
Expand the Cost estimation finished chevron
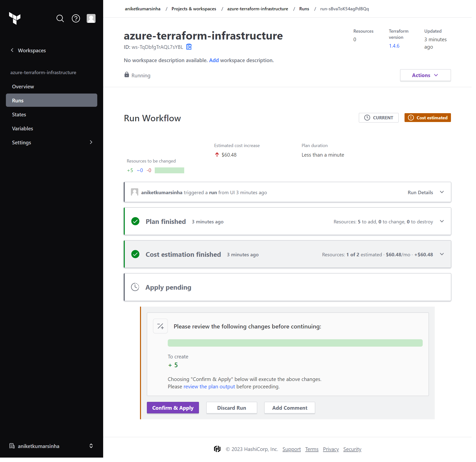pos(442,254)
